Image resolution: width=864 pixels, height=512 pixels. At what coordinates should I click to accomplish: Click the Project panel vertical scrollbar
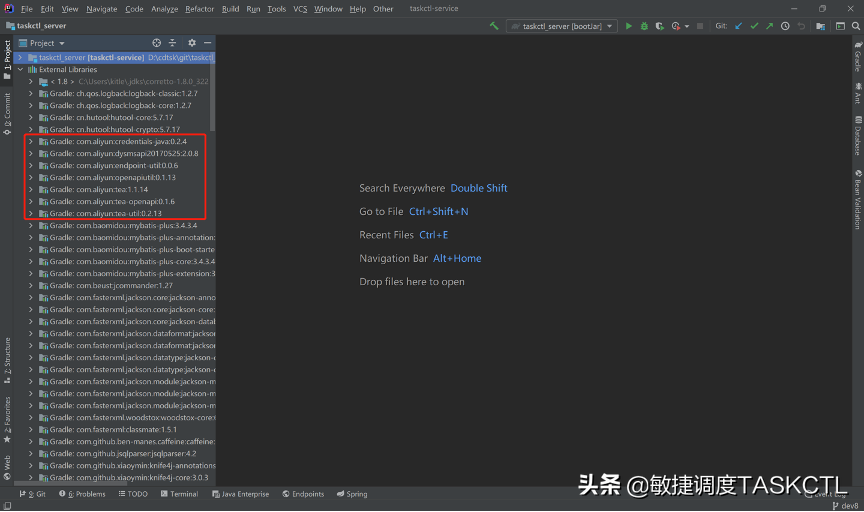(x=213, y=94)
